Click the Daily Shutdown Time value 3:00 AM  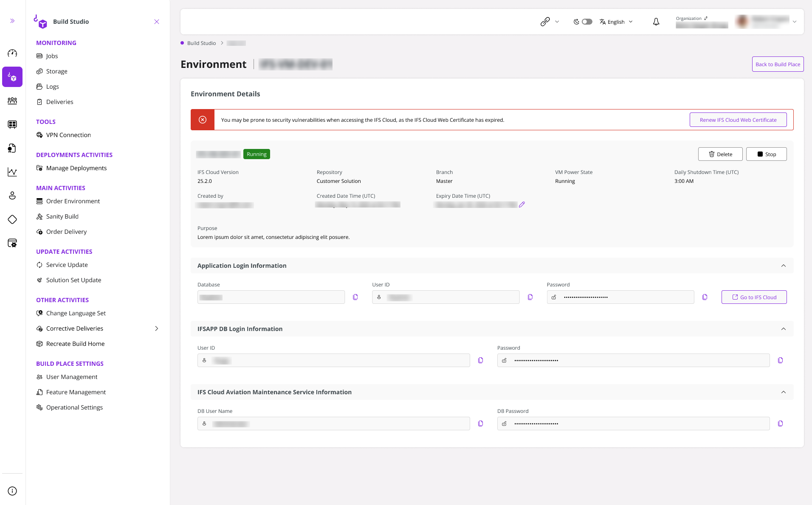pos(684,181)
